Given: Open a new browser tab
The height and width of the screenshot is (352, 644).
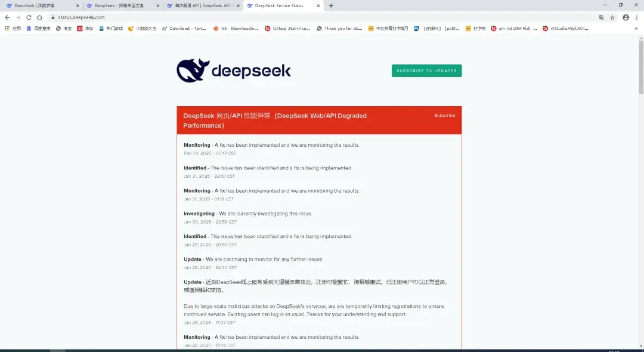Looking at the screenshot, I should point(330,5).
